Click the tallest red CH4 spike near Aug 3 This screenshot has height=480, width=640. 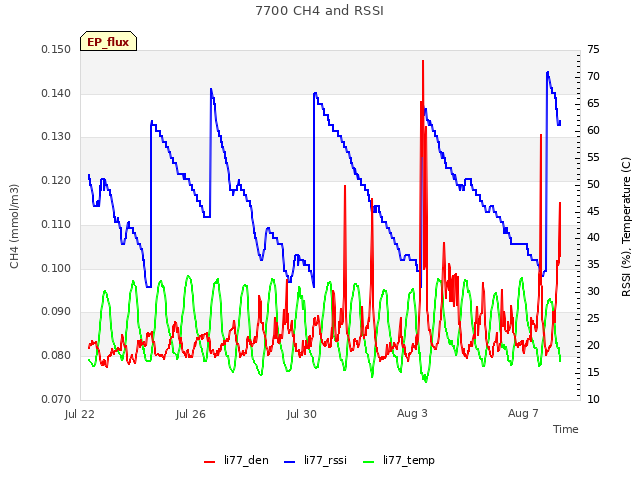pyautogui.click(x=423, y=61)
